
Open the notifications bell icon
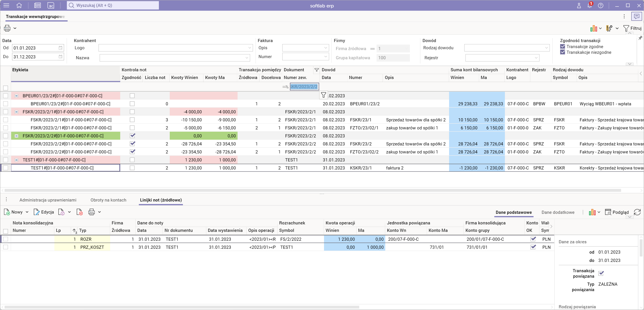pos(590,5)
